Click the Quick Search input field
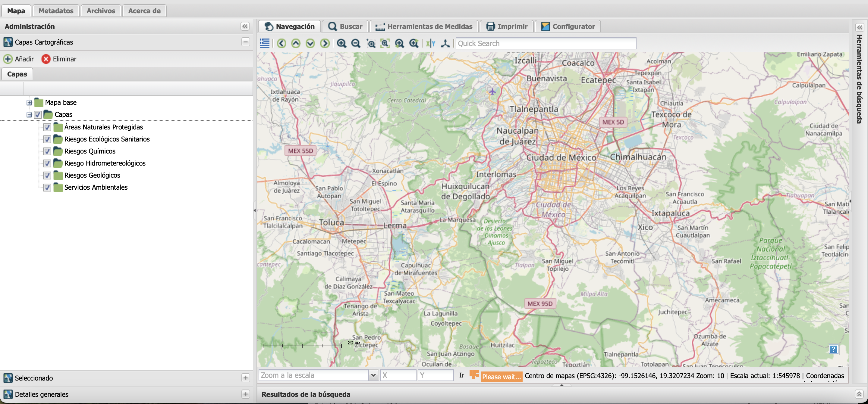Viewport: 868px width, 404px height. (546, 43)
